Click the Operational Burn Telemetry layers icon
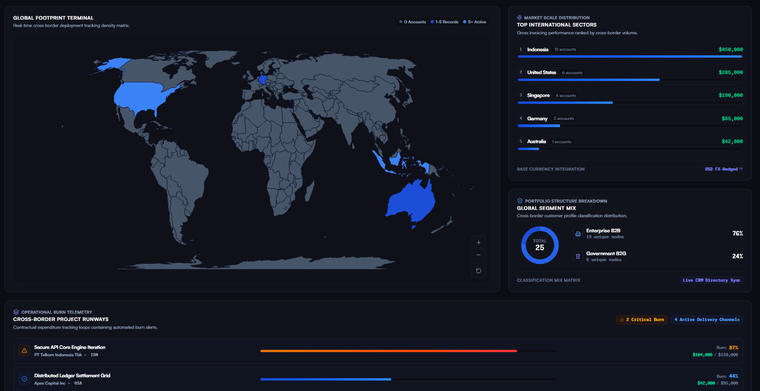 point(16,312)
